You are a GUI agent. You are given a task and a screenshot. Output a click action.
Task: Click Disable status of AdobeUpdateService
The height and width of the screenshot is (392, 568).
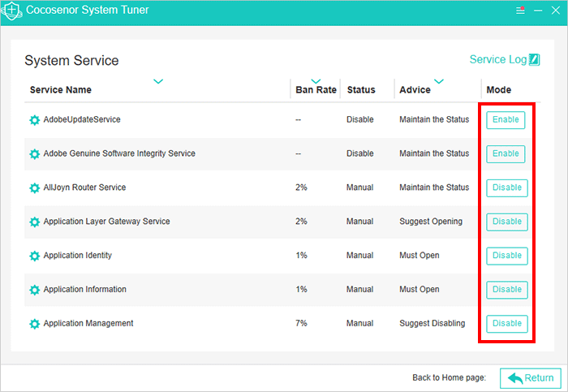(359, 119)
